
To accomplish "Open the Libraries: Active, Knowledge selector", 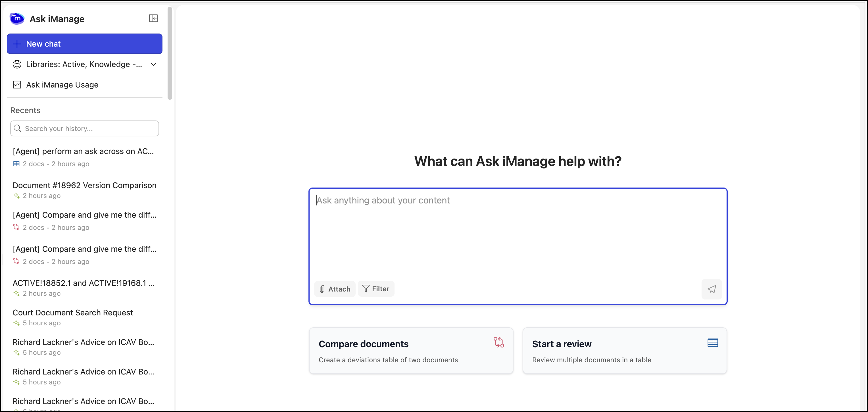I will pos(84,64).
